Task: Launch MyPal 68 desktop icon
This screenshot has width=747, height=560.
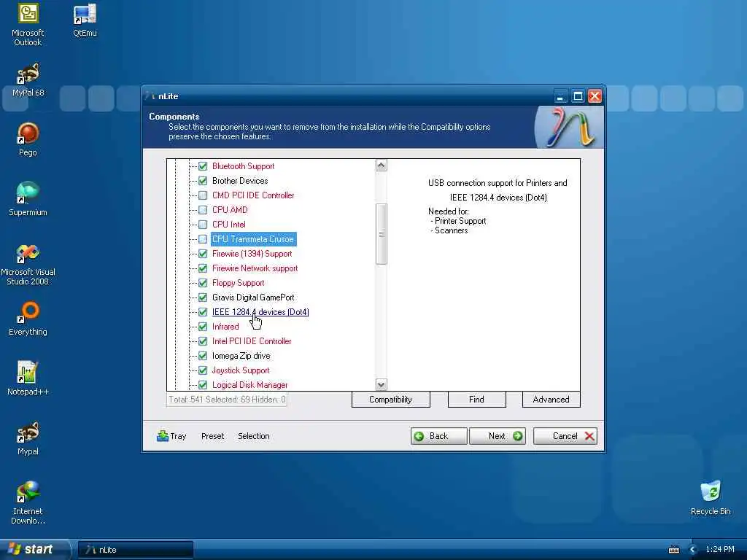Action: (28, 80)
